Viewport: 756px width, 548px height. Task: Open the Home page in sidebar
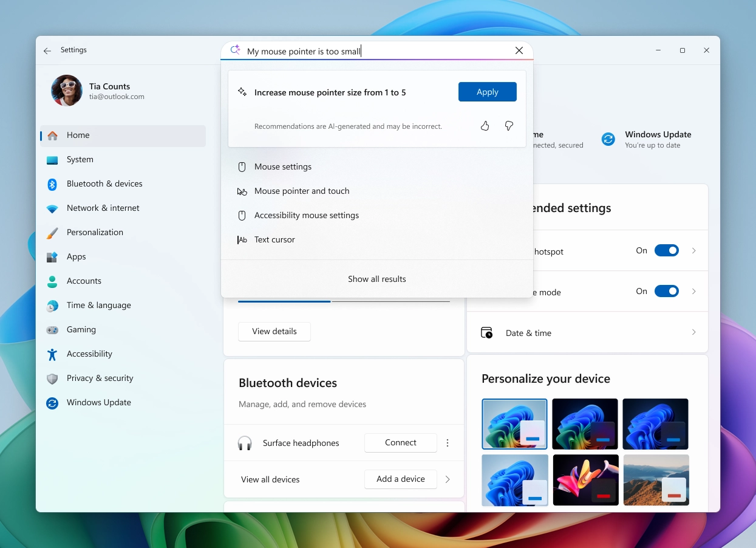point(123,135)
